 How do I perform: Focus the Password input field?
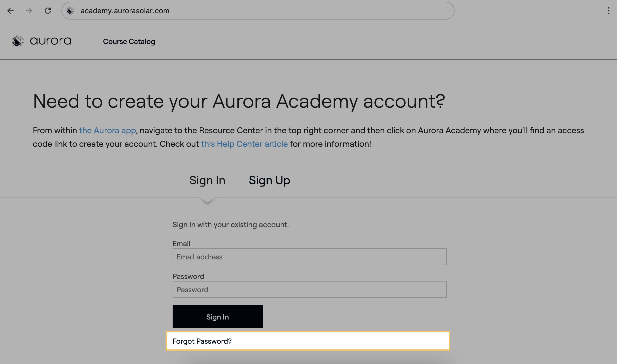tap(310, 290)
